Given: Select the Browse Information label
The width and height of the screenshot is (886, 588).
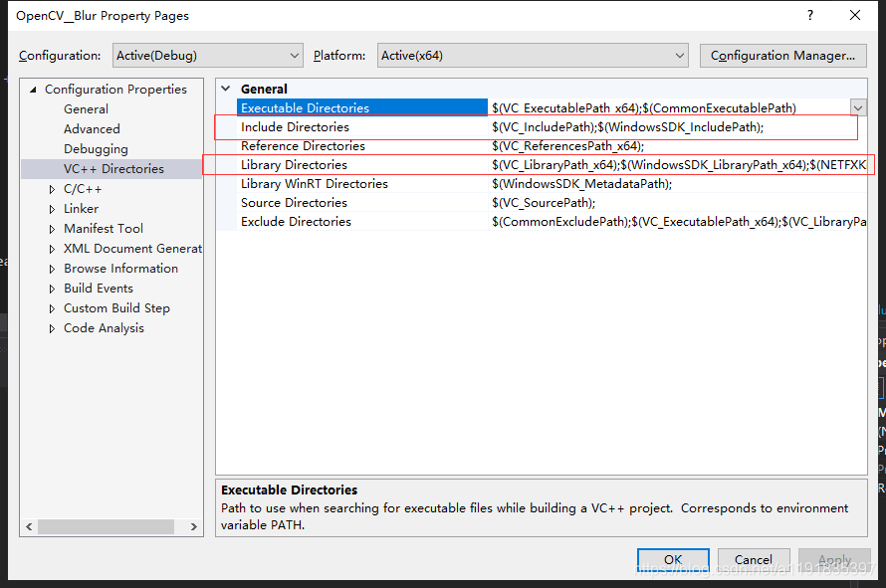Looking at the screenshot, I should point(120,269).
